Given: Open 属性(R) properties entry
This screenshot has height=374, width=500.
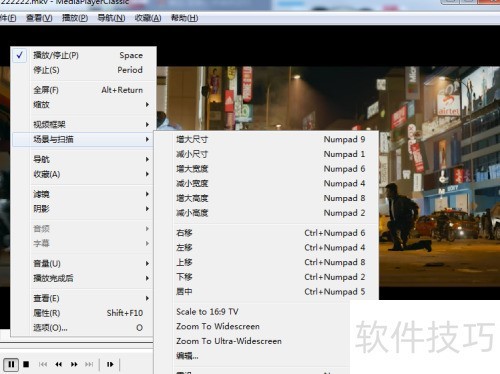Looking at the screenshot, I should click(x=83, y=313).
